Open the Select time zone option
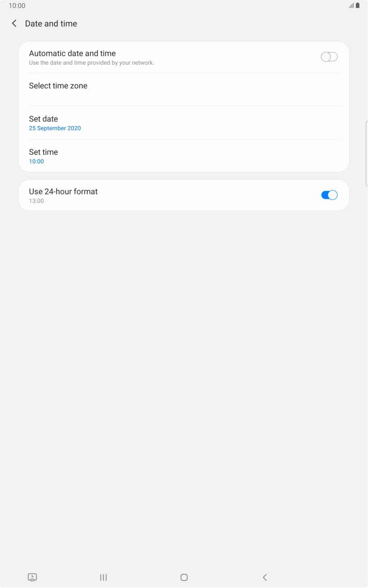 pyautogui.click(x=58, y=86)
